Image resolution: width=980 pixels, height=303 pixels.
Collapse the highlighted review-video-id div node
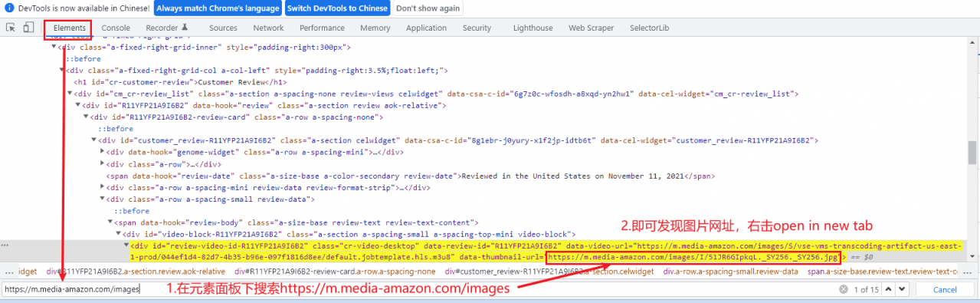coord(127,245)
